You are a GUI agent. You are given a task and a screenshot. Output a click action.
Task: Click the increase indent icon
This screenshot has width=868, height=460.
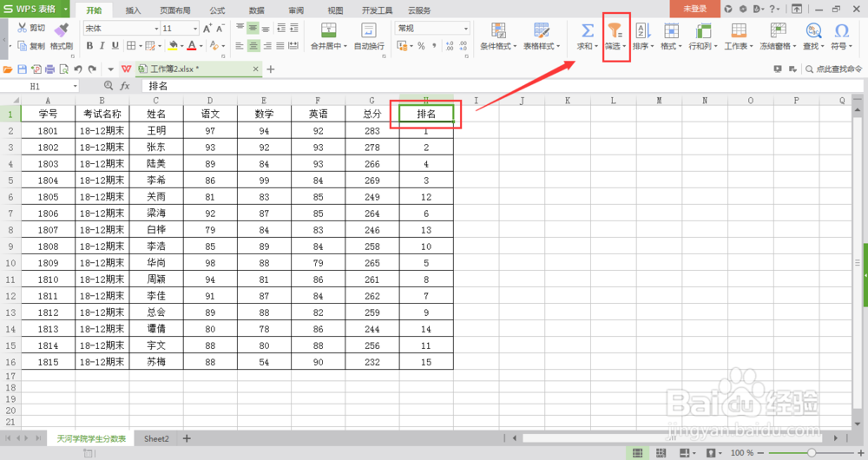point(294,29)
